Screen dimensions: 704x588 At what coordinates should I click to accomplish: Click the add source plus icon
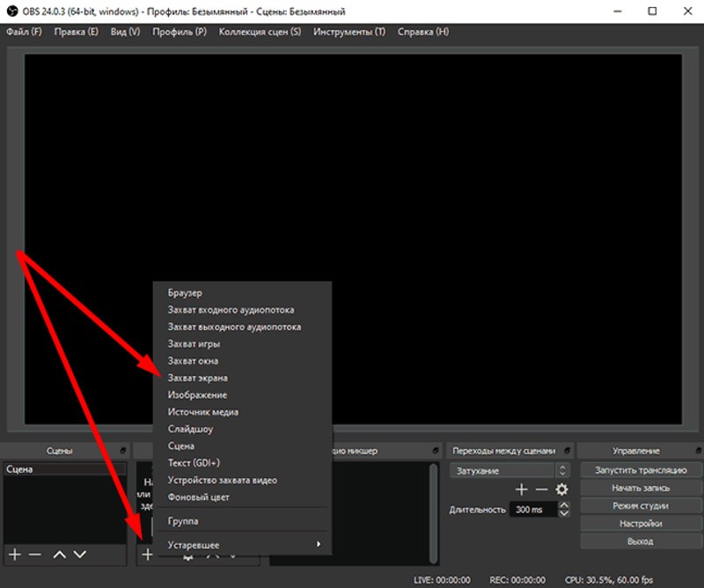148,555
